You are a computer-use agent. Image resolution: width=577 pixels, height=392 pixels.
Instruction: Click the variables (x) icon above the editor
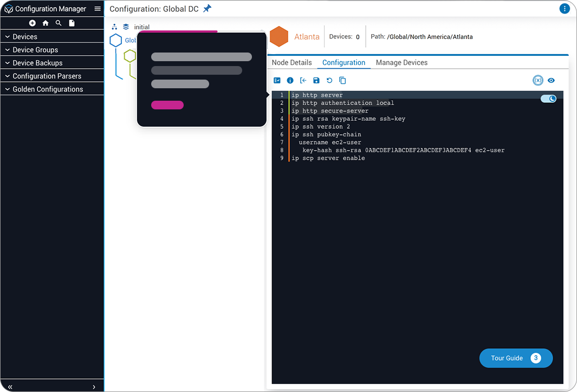click(x=537, y=80)
